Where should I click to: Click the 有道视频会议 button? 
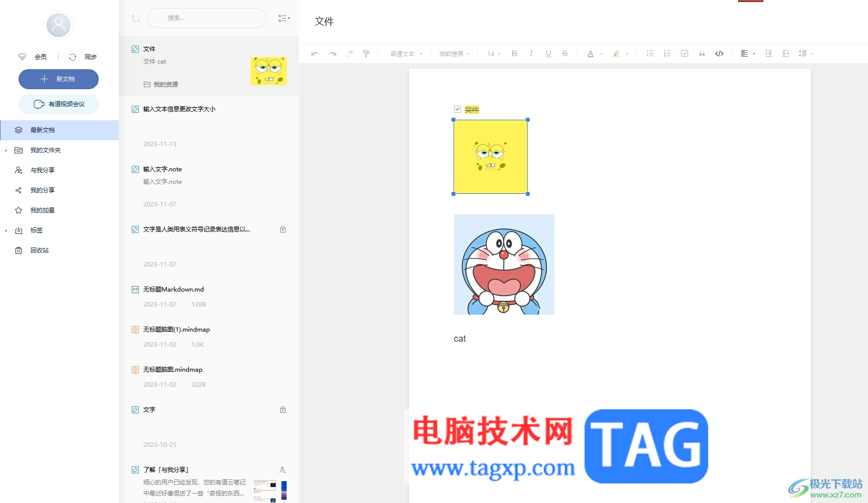click(x=59, y=104)
